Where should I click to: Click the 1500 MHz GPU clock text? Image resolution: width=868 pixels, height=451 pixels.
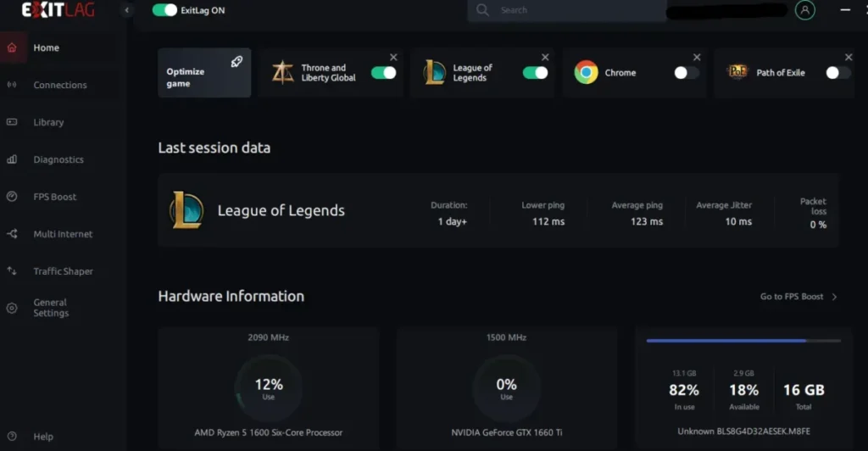click(x=507, y=337)
